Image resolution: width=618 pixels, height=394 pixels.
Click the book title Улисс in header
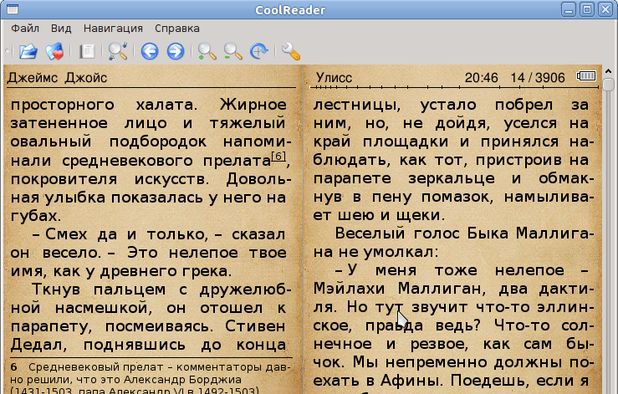(334, 77)
